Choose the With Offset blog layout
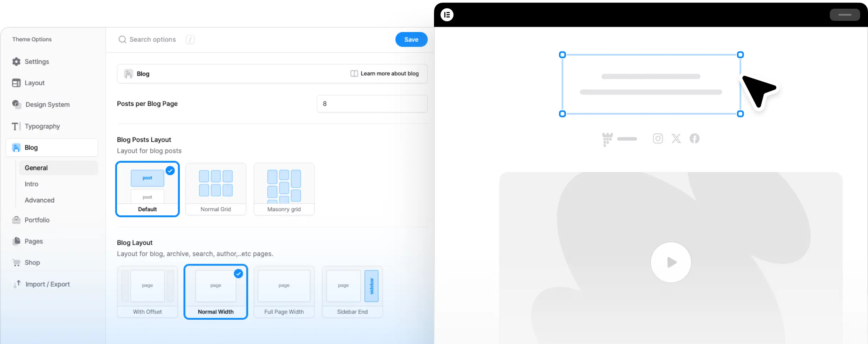 (x=147, y=292)
